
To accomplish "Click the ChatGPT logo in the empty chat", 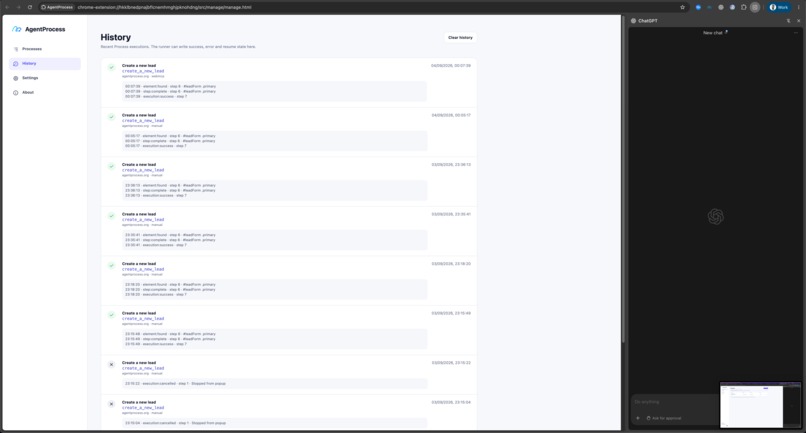I will [716, 216].
